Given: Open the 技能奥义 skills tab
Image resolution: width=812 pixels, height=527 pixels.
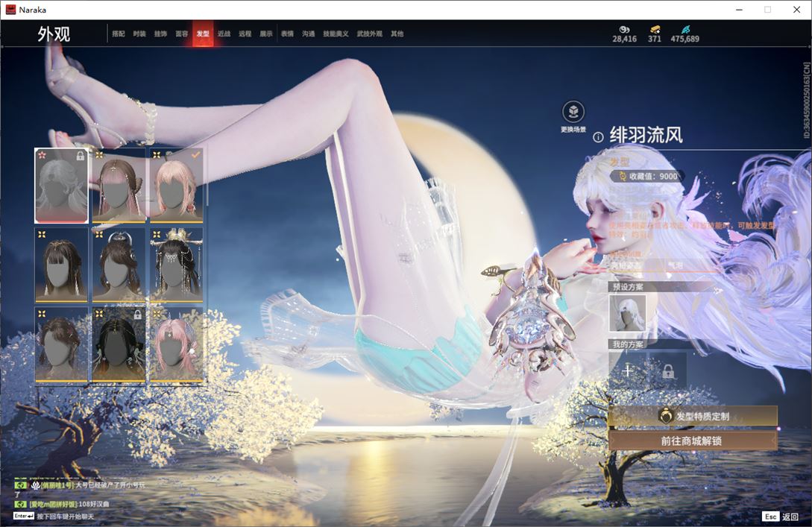Looking at the screenshot, I should (x=336, y=34).
